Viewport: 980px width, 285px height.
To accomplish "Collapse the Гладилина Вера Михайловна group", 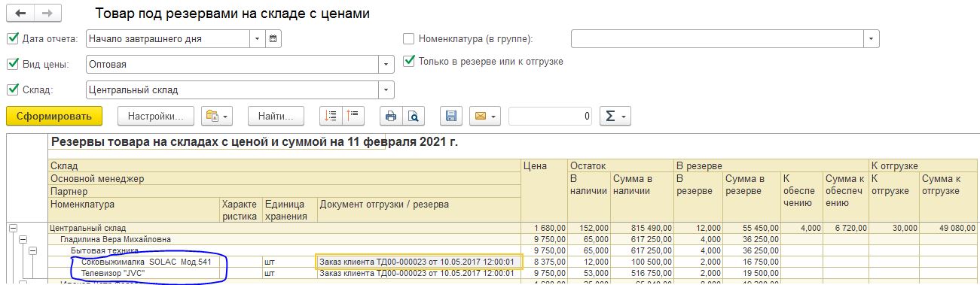I will tap(23, 238).
